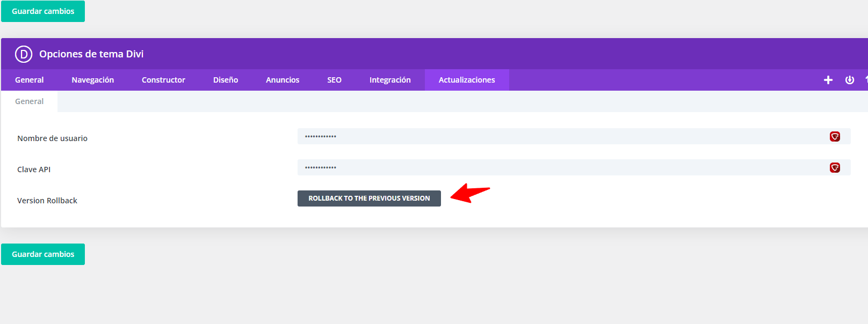This screenshot has width=868, height=324.
Task: Click the Clave API label
Action: coord(34,170)
